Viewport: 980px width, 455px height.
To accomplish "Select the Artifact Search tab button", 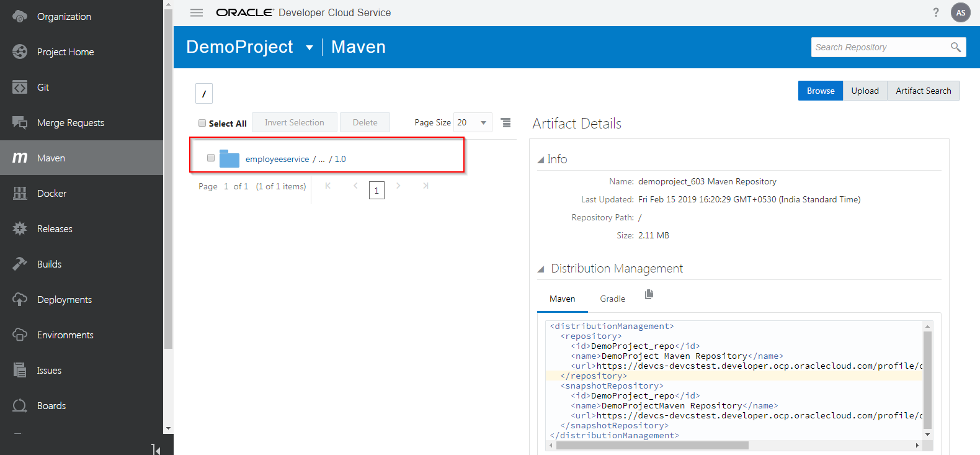I will (924, 91).
